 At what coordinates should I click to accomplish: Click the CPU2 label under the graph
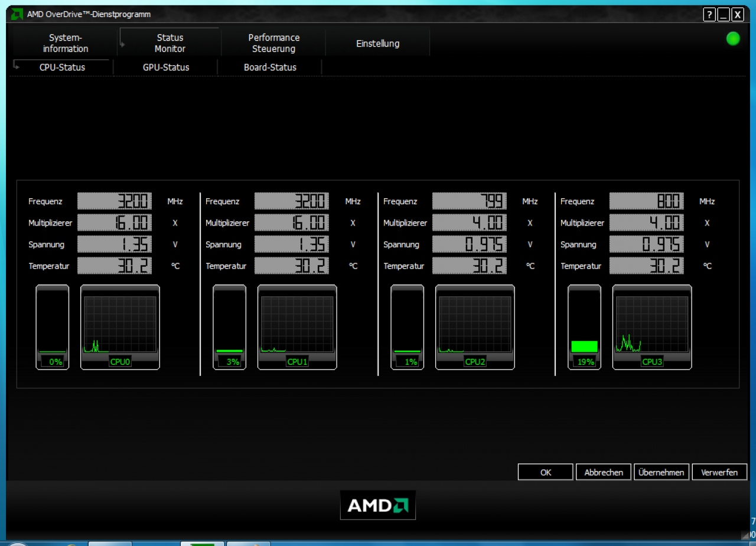point(475,362)
